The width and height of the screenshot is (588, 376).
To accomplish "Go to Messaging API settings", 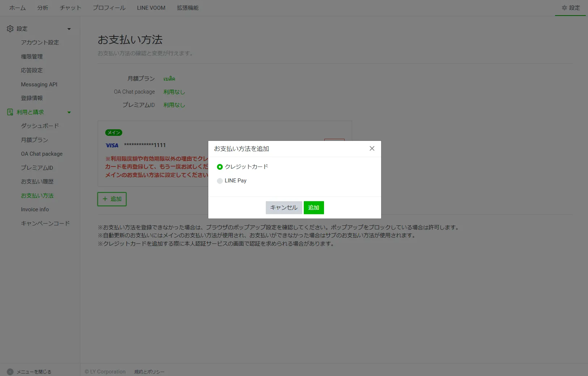I will [x=39, y=84].
